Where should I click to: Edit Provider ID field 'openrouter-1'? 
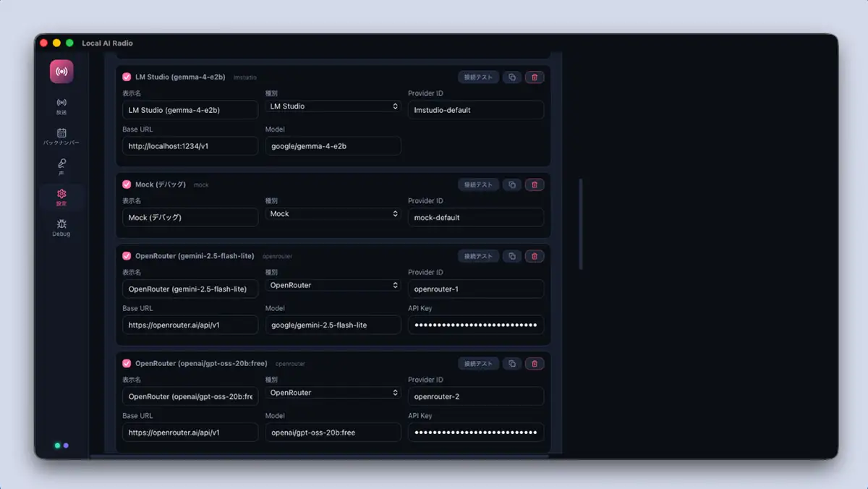point(476,289)
